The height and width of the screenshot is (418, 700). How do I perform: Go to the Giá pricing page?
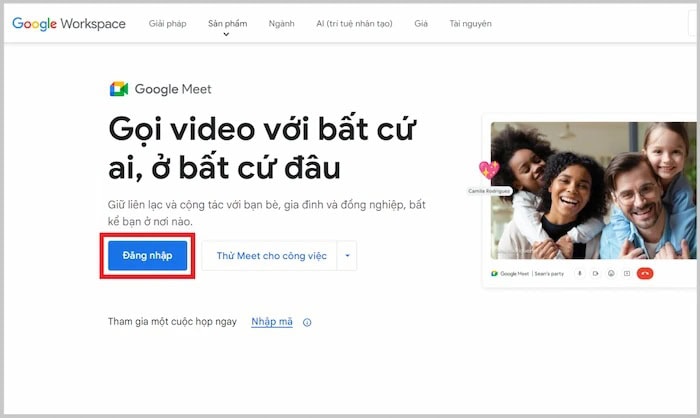pos(420,23)
